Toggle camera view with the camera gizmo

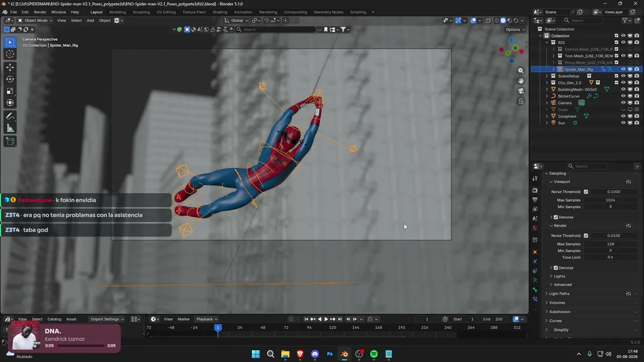521,91
